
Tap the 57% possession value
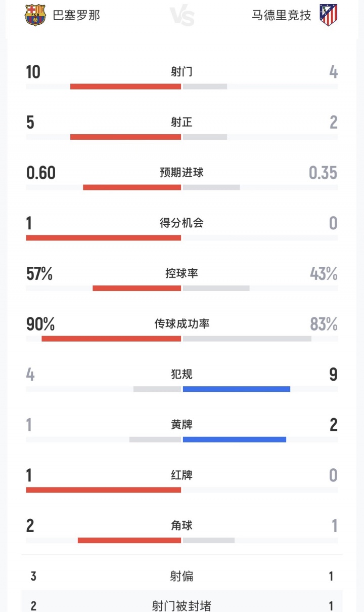coord(39,274)
